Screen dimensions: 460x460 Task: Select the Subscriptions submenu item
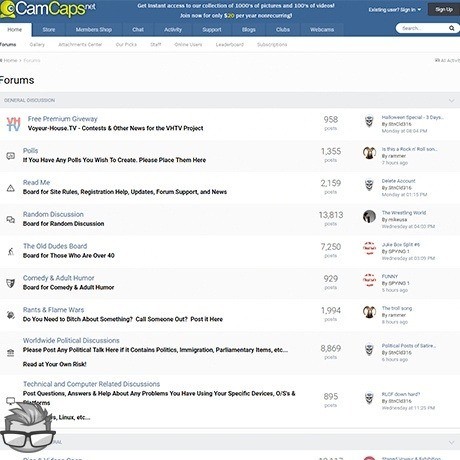pos(272,44)
